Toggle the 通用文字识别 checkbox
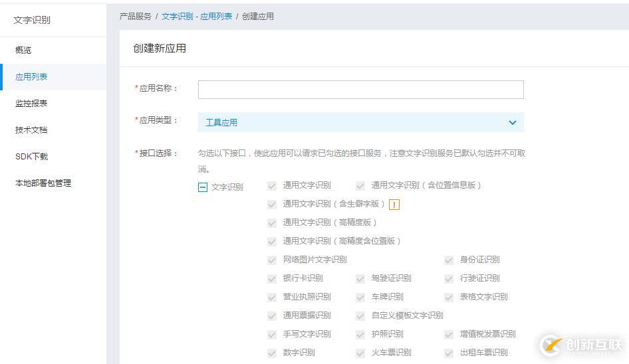The image size is (629, 364). coord(272,185)
